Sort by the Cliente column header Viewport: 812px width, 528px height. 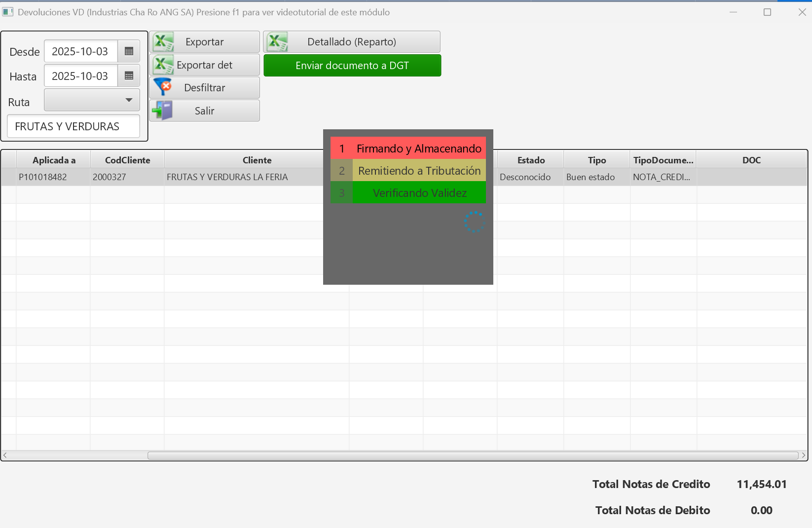click(x=257, y=160)
